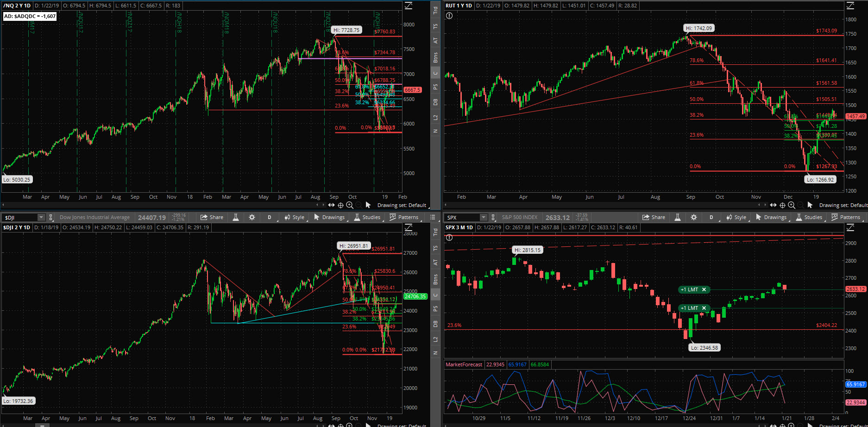Expand the SPX symbol dropdown arrow
The width and height of the screenshot is (868, 427).
pyautogui.click(x=484, y=217)
